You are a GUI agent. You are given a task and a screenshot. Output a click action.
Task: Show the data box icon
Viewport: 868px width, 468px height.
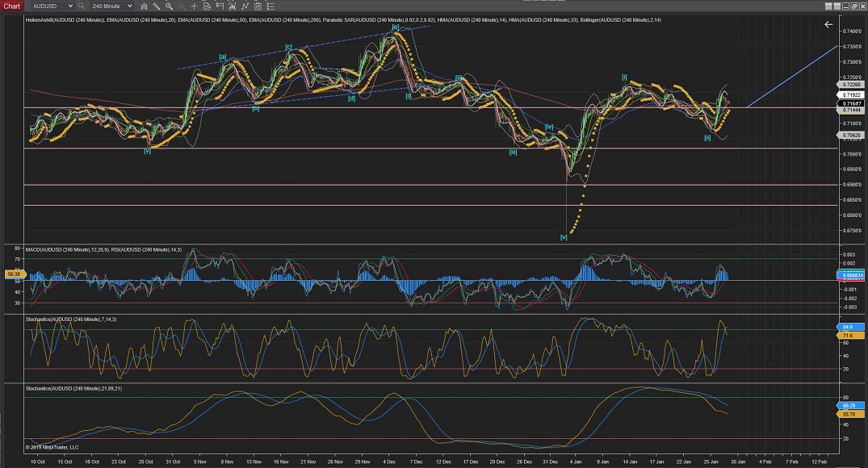tap(207, 6)
